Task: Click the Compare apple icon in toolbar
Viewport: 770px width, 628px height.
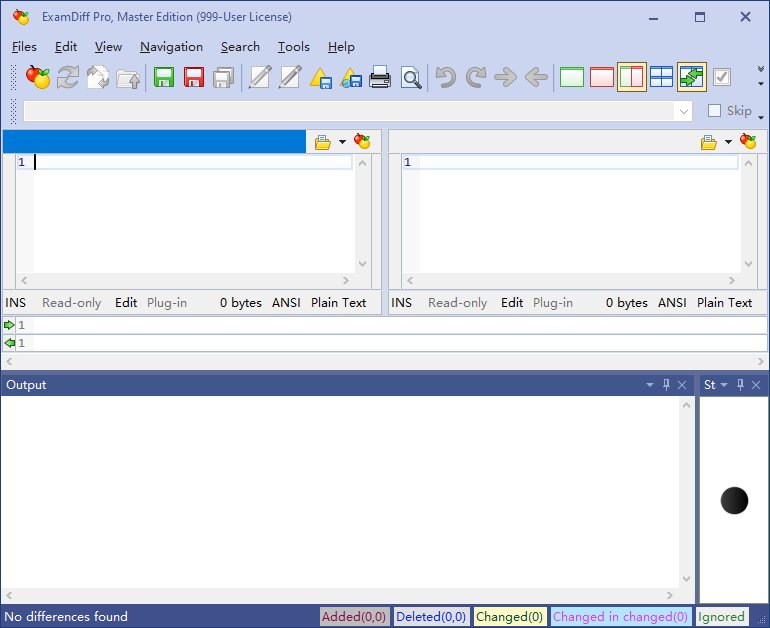Action: click(x=38, y=77)
